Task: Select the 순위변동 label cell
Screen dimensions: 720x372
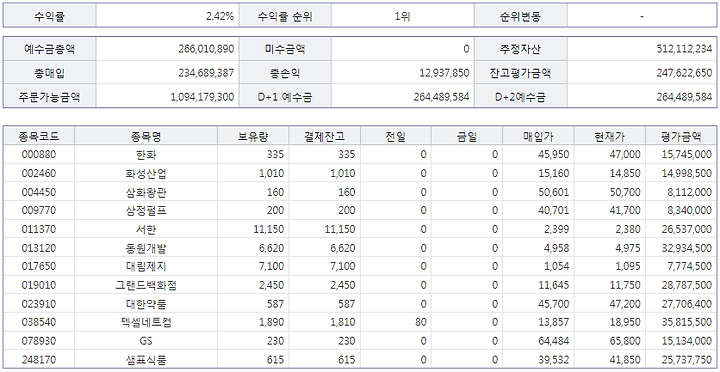Action: pos(520,17)
